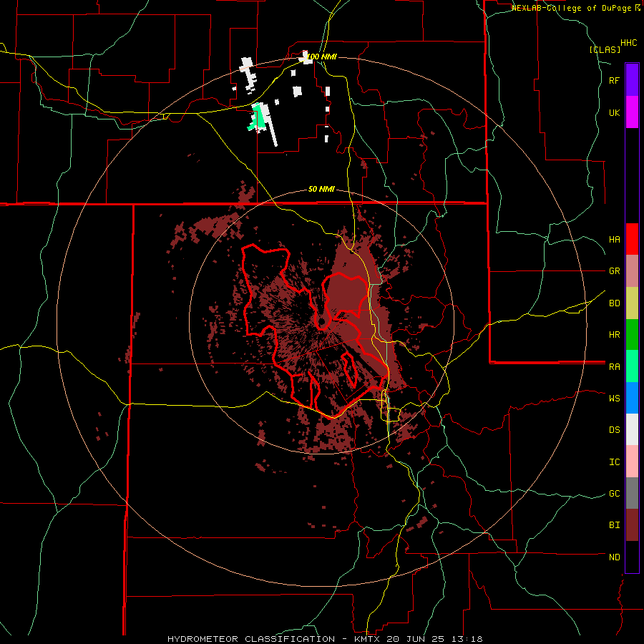Click the 'GR' legend label

(x=615, y=271)
